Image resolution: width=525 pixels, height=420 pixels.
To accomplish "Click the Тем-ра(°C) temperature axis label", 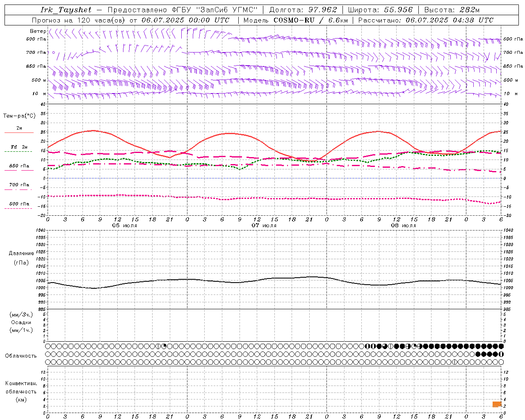I will [x=19, y=116].
